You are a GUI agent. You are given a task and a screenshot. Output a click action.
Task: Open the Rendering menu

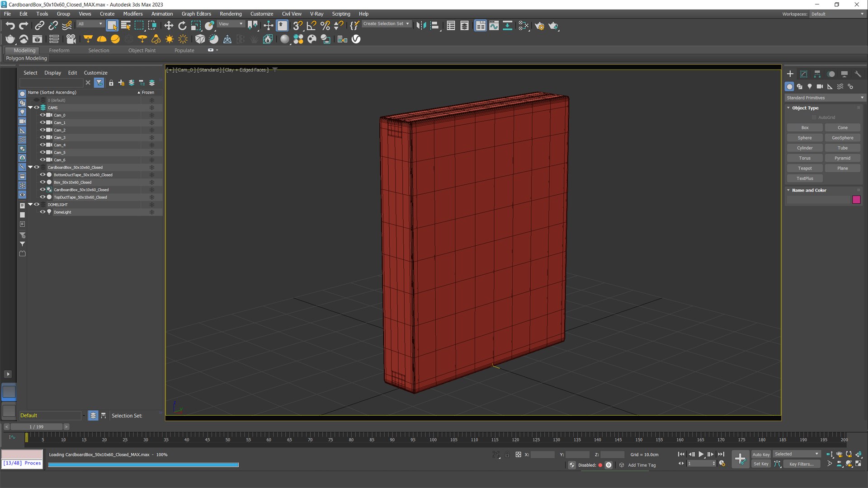pyautogui.click(x=231, y=14)
